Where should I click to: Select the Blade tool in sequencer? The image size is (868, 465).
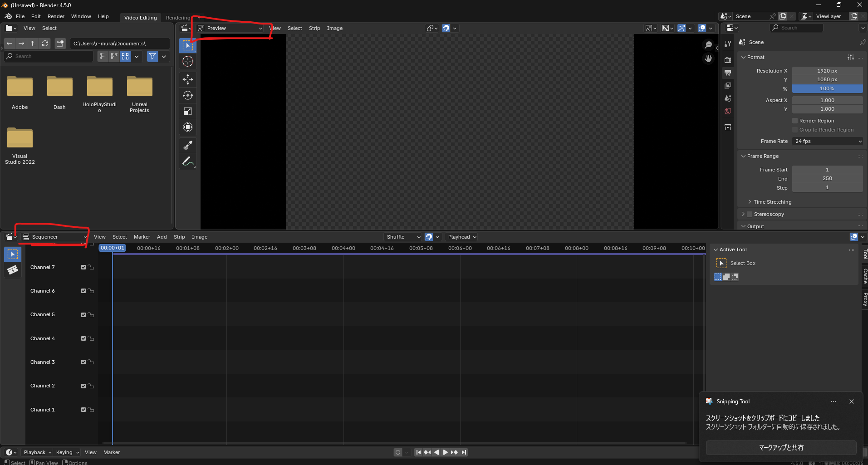tap(13, 270)
